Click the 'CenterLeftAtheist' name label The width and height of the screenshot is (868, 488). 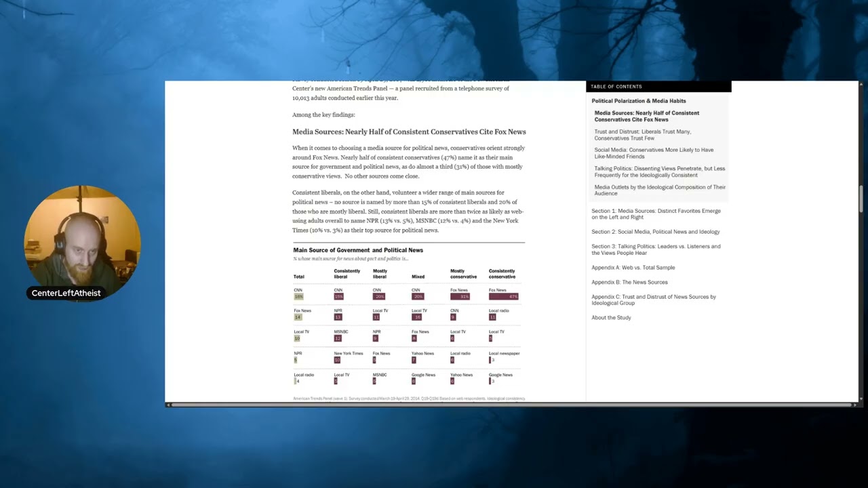click(x=66, y=293)
